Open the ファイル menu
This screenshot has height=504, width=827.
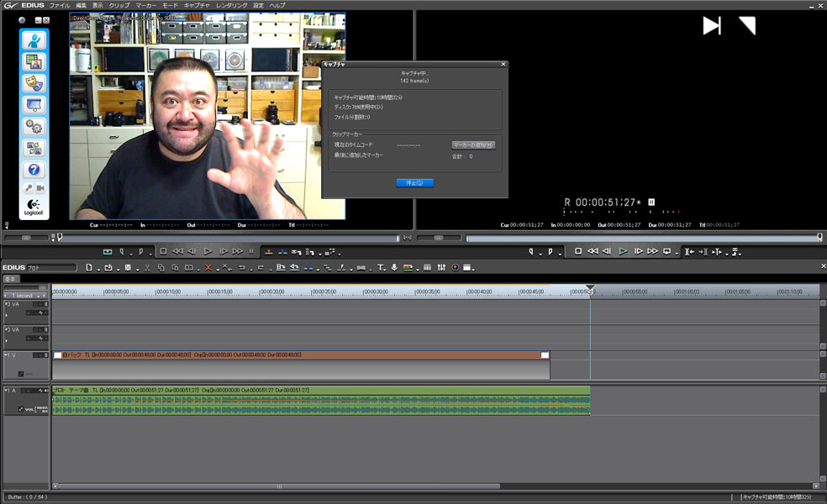tap(60, 5)
